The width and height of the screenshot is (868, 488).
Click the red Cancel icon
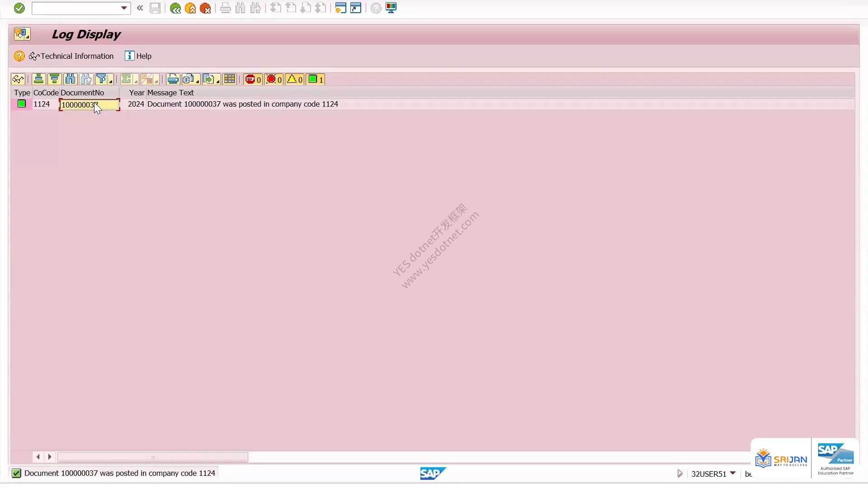point(205,8)
